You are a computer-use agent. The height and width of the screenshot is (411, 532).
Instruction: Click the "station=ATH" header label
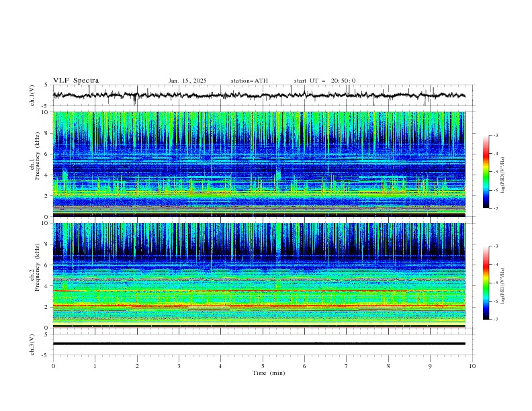[x=249, y=81]
